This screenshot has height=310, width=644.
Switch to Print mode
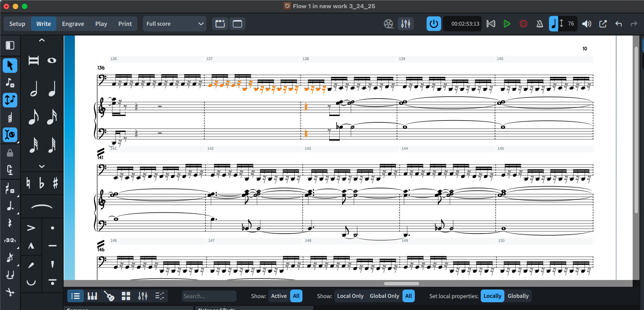tap(125, 24)
